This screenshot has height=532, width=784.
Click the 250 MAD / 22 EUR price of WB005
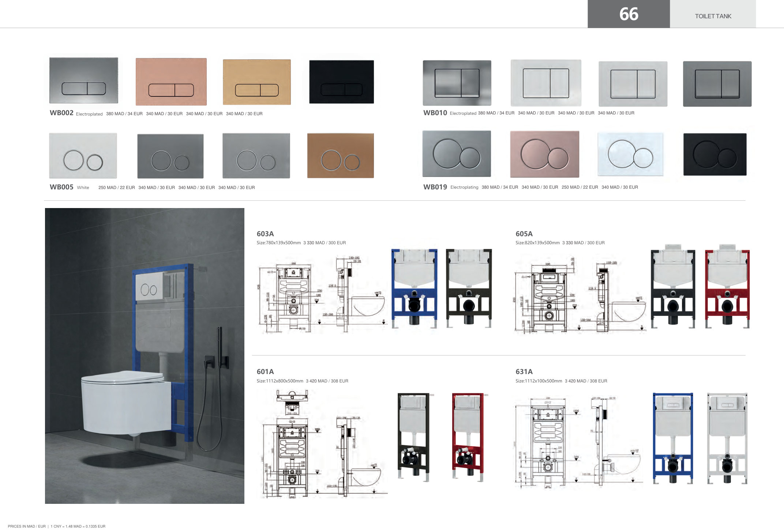point(117,188)
